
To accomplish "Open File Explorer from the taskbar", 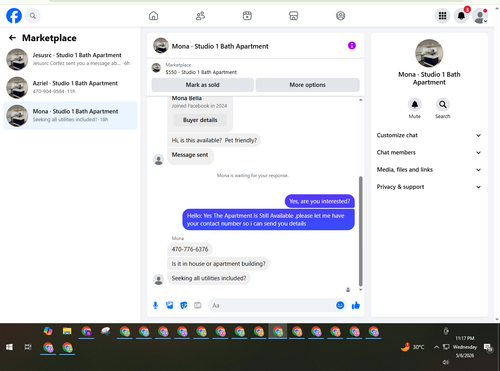I will [x=67, y=331].
